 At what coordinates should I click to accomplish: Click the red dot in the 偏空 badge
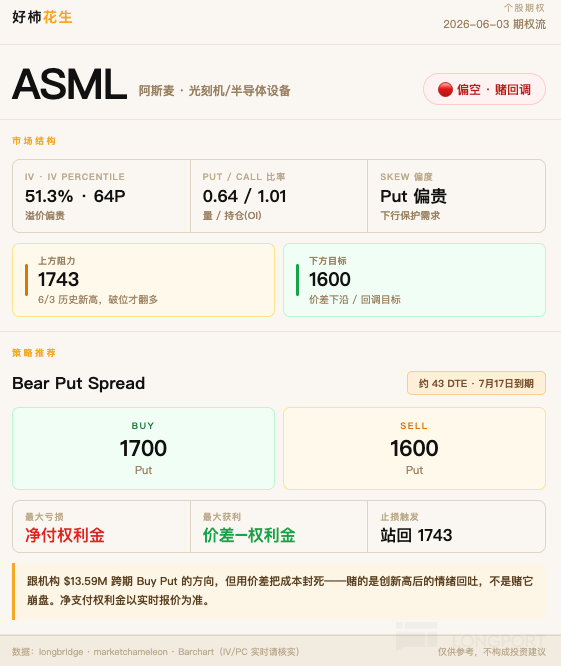[x=445, y=89]
